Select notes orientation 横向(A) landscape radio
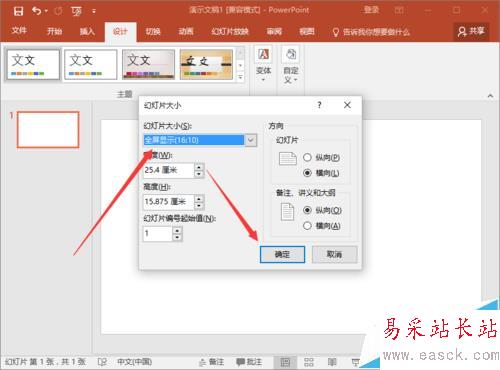The image size is (500, 370). pos(307,226)
